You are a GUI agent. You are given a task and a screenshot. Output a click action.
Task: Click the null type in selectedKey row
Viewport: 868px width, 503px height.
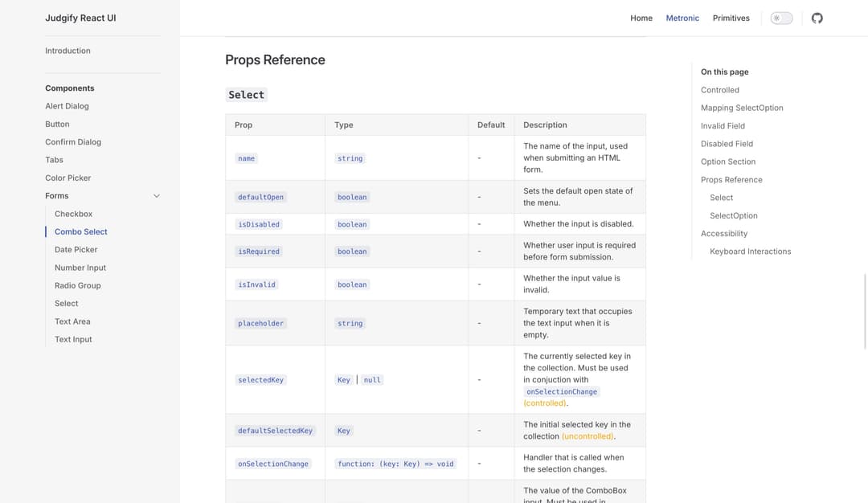pos(372,380)
